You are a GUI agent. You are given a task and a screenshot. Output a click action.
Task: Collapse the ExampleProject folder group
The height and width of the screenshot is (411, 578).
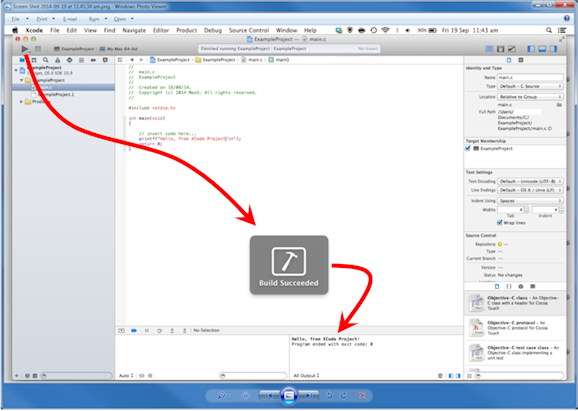(x=22, y=80)
